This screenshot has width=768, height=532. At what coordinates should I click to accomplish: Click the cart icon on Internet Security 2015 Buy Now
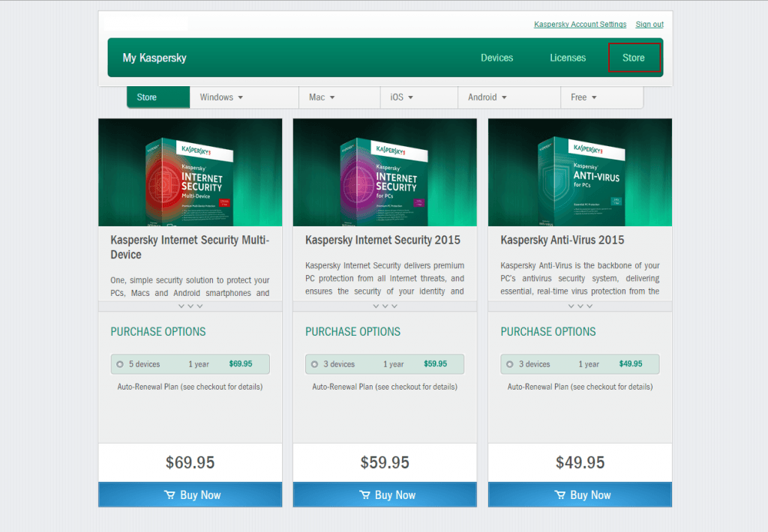(x=364, y=495)
